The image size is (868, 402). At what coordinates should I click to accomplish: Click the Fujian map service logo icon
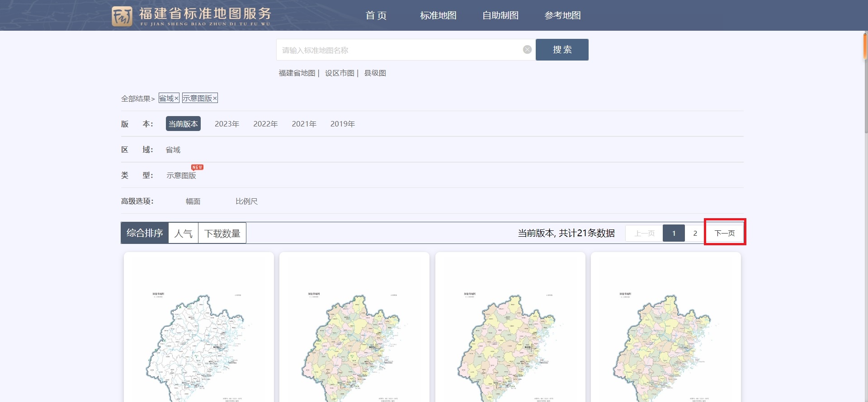[122, 16]
